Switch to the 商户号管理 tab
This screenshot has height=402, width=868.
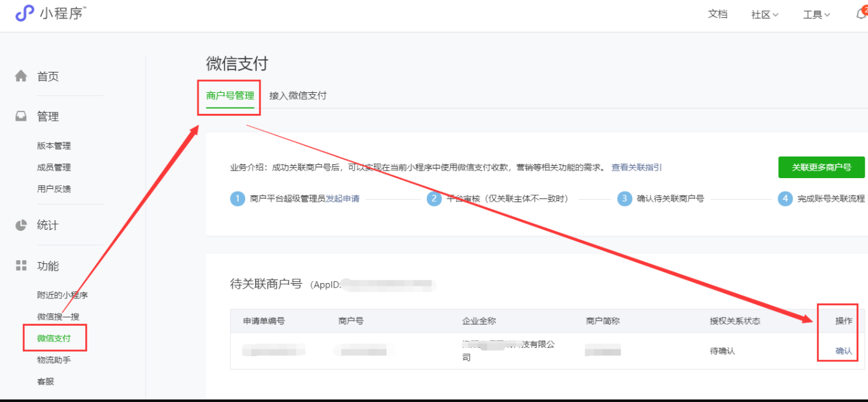pos(230,95)
